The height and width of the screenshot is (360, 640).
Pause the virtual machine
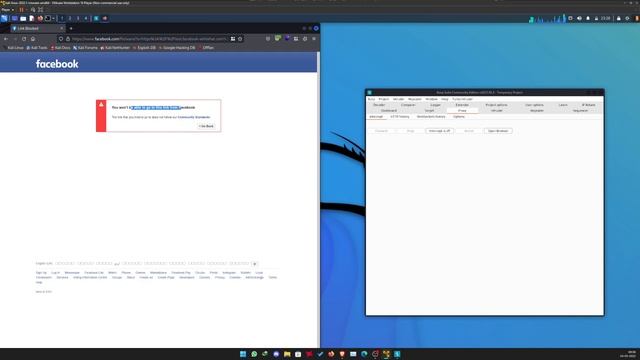(x=21, y=9)
